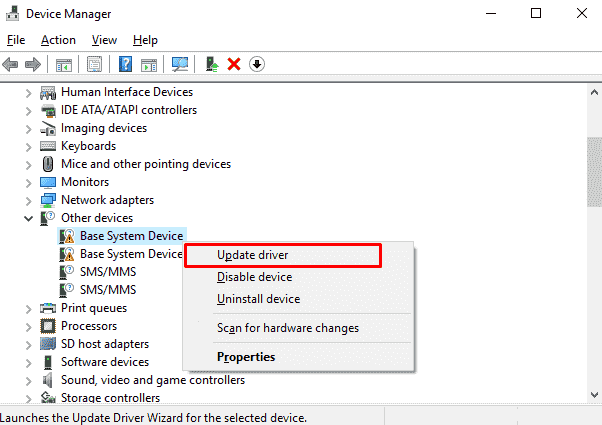Select the first SMS/MMS device label
Image resolution: width=602 pixels, height=425 pixels.
(108, 272)
